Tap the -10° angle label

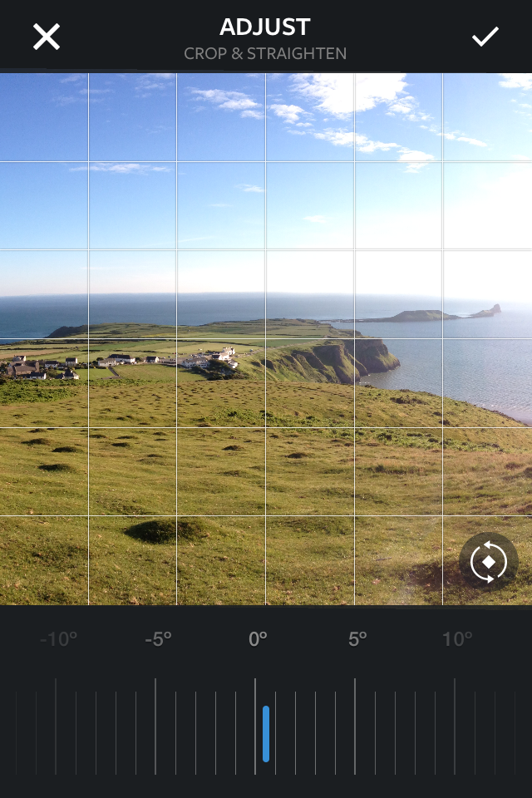(x=58, y=639)
